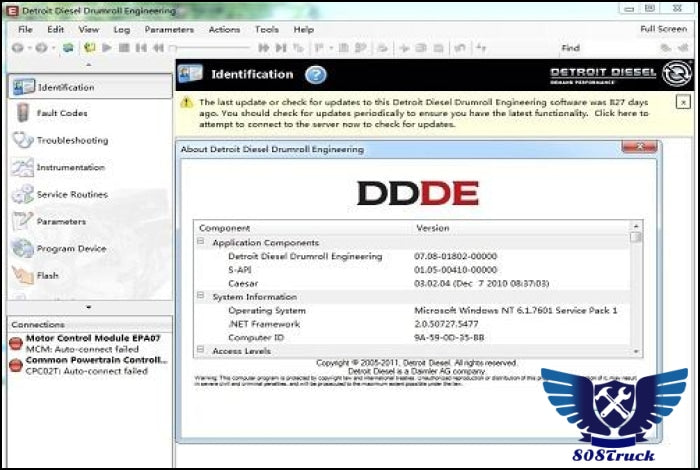Click the toolbar playback slider
The width and height of the screenshot is (700, 470).
210,48
